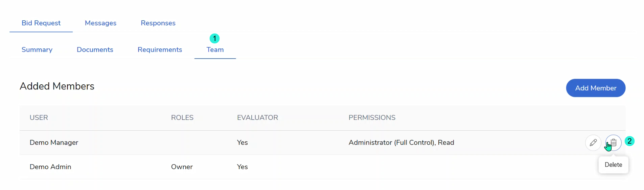The width and height of the screenshot is (644, 190).
Task: Switch to the Messages tab
Action: 100,23
